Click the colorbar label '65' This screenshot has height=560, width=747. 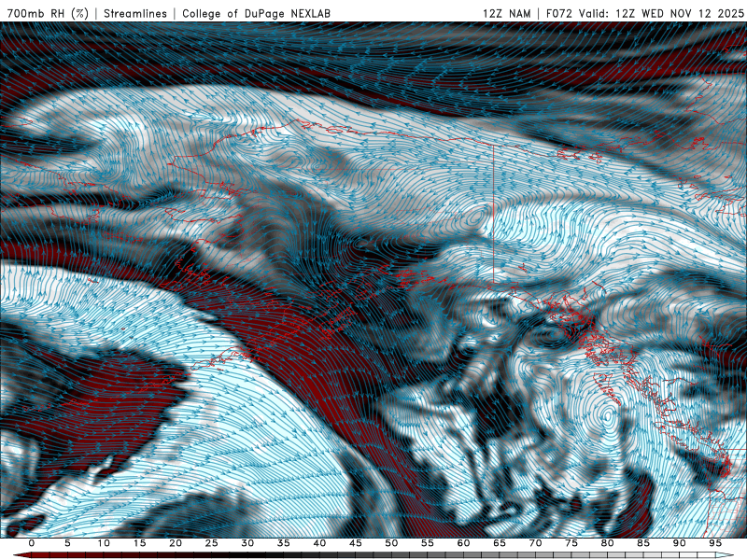click(500, 543)
